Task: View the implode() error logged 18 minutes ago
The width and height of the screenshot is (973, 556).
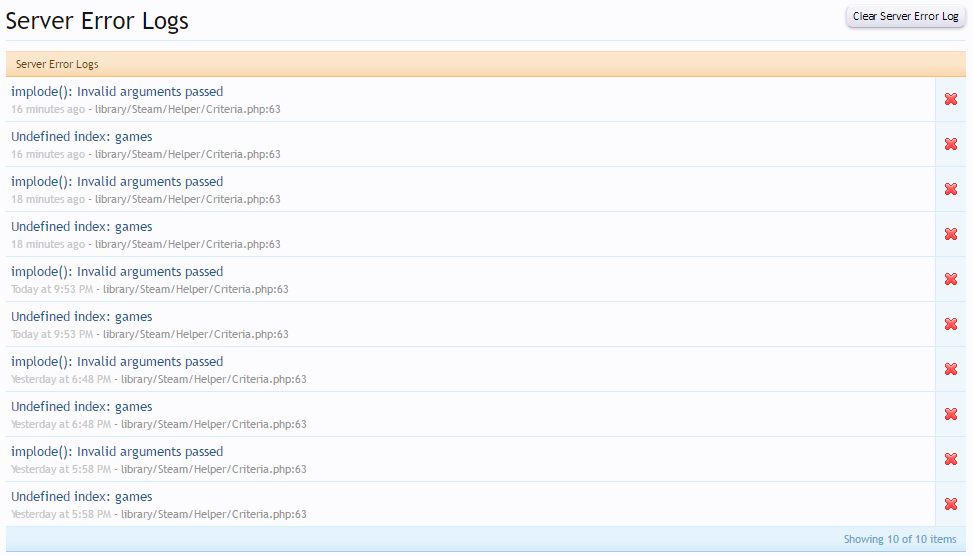Action: pos(117,182)
